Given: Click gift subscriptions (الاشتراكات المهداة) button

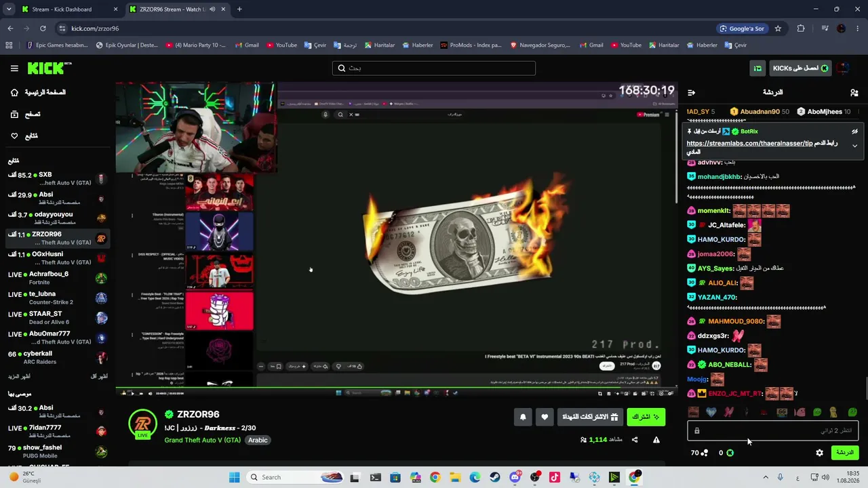Looking at the screenshot, I should point(591,417).
